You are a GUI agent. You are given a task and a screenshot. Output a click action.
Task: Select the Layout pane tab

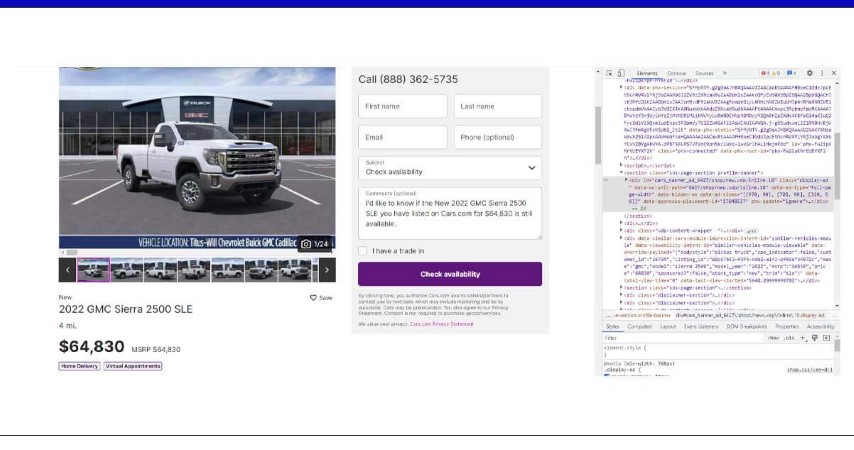pos(668,326)
